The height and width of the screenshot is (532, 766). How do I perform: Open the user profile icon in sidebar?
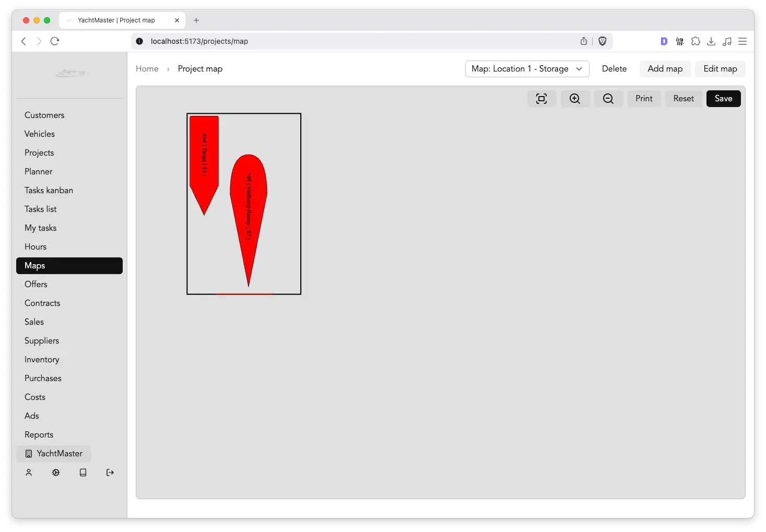(29, 472)
